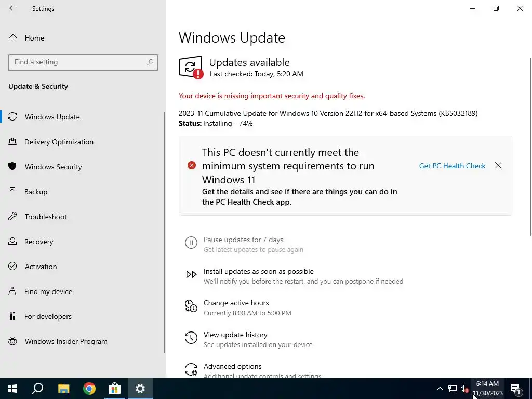
Task: Click the Updates available status icon with red alert
Action: pos(191,67)
